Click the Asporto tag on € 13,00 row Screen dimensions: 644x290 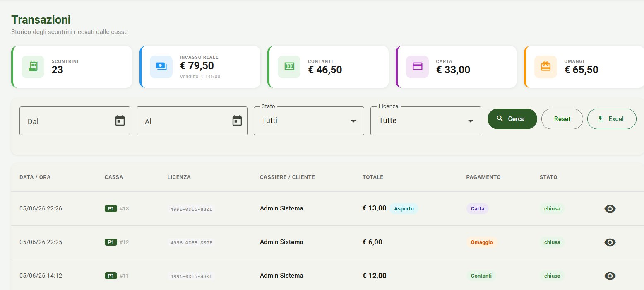(404, 208)
